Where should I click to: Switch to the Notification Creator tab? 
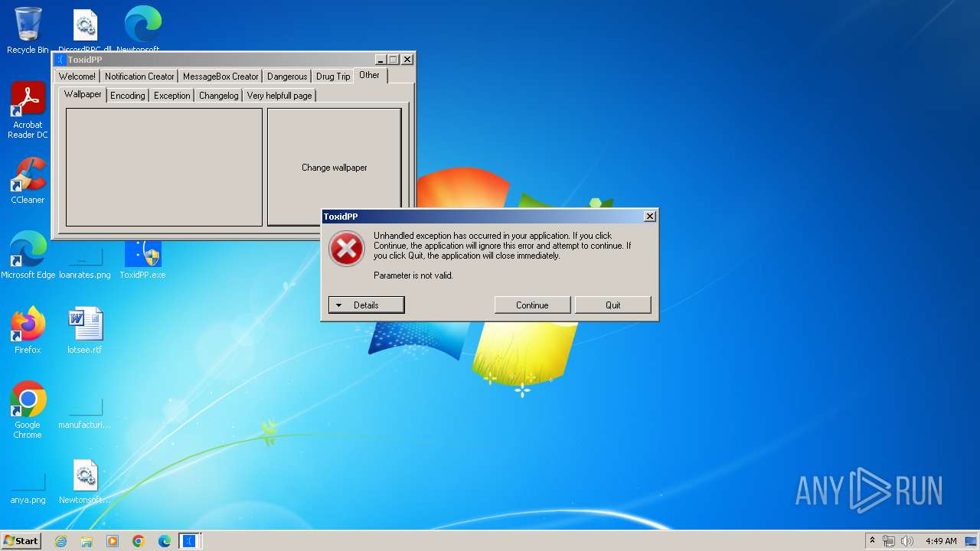click(139, 77)
